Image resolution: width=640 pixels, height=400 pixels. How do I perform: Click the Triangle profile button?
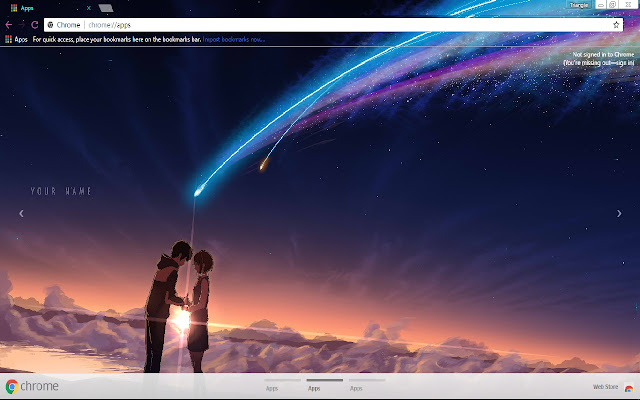(579, 5)
